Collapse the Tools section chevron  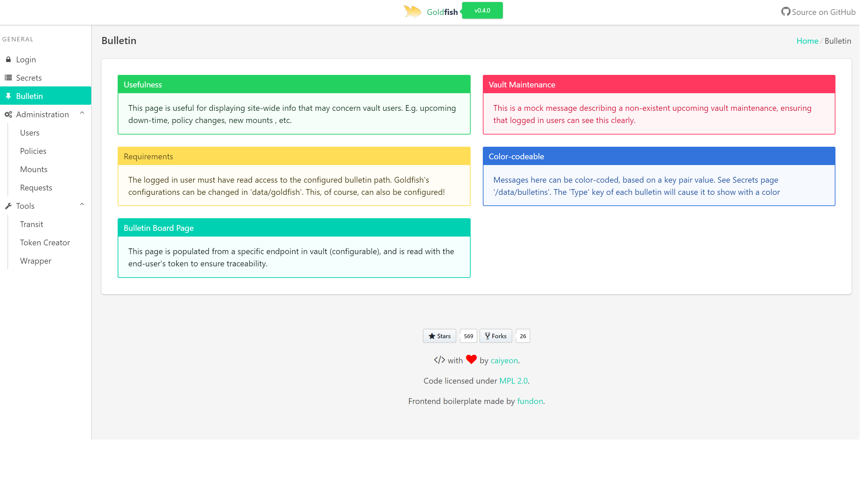(82, 204)
